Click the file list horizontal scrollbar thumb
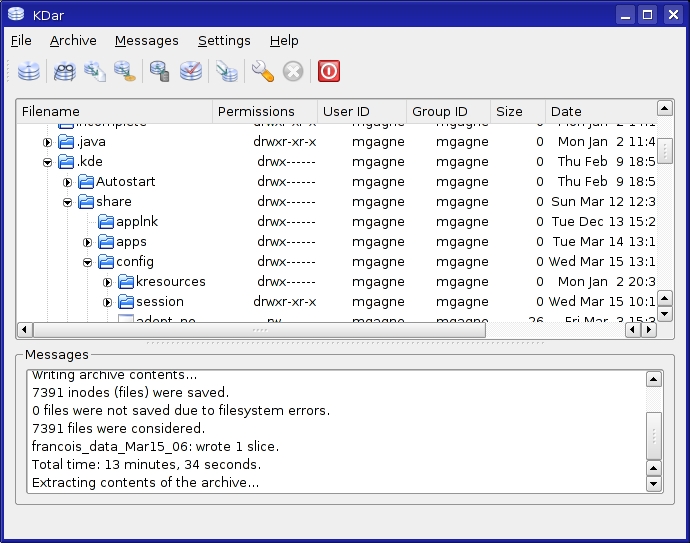This screenshot has width=690, height=543. [x=259, y=330]
